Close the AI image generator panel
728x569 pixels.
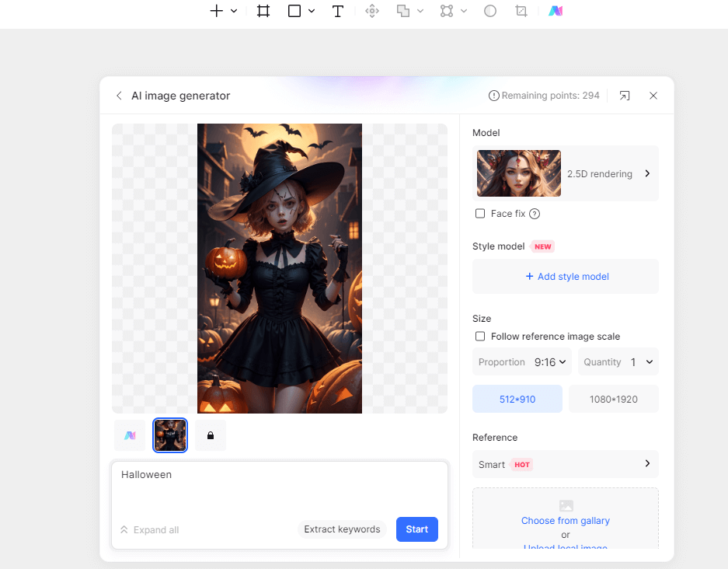653,96
